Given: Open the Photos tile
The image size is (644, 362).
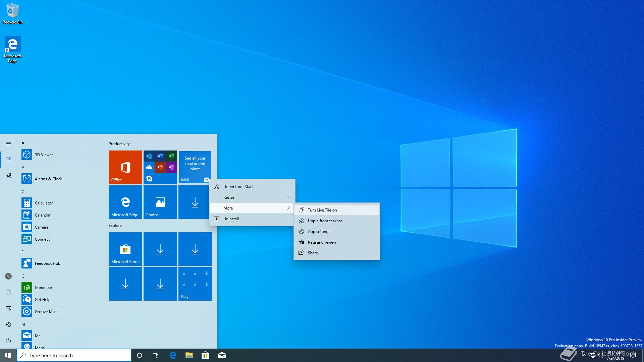Looking at the screenshot, I should point(160,202).
